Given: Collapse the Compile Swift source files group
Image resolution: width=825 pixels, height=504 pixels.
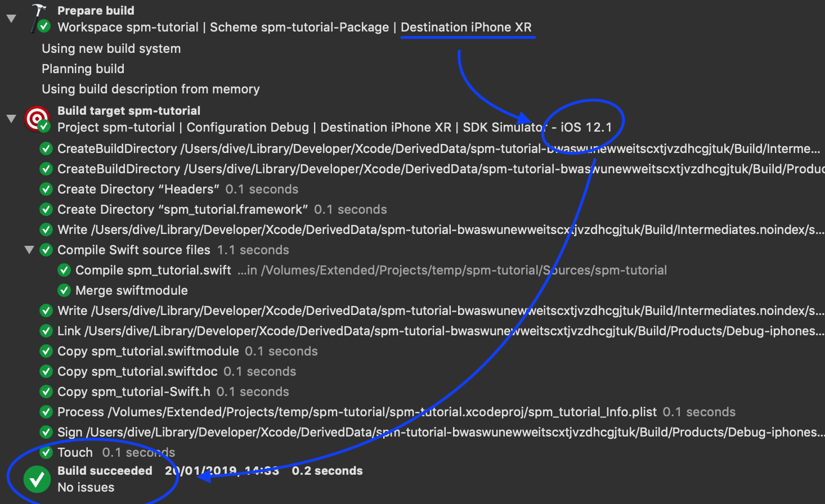Looking at the screenshot, I should pyautogui.click(x=29, y=250).
